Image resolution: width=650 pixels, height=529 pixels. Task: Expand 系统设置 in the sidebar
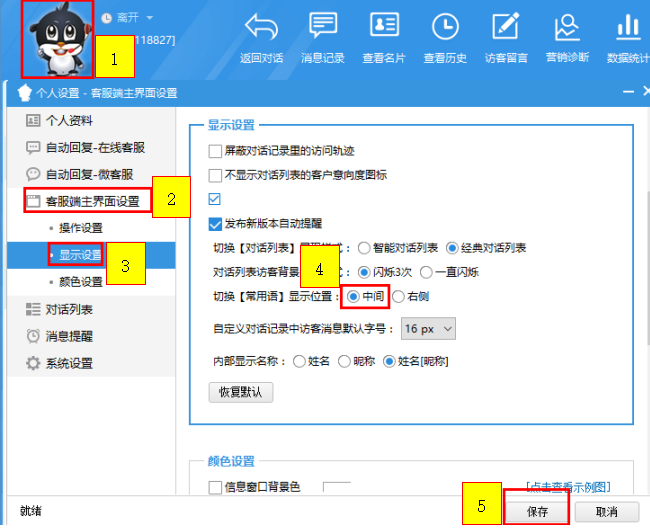click(68, 363)
